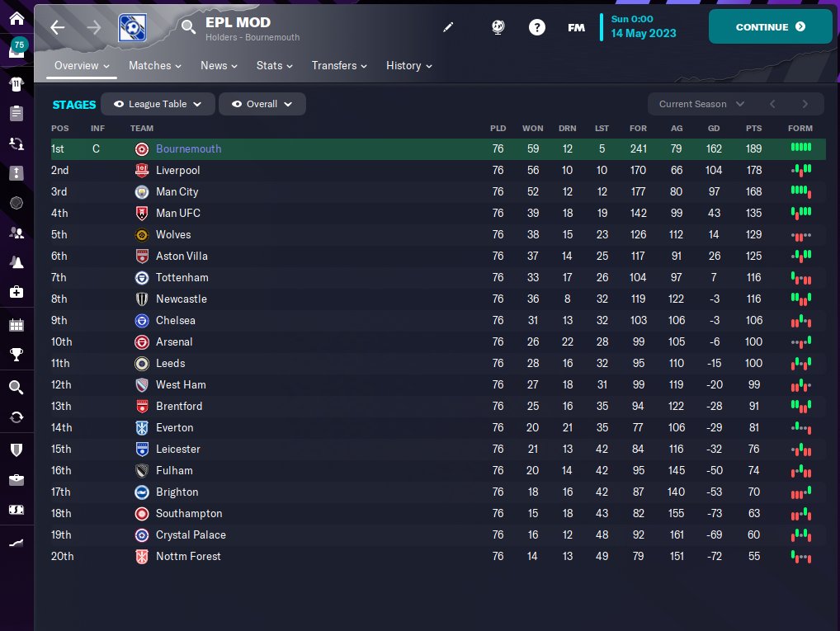Open the trophy competitions sidebar icon

point(17,354)
